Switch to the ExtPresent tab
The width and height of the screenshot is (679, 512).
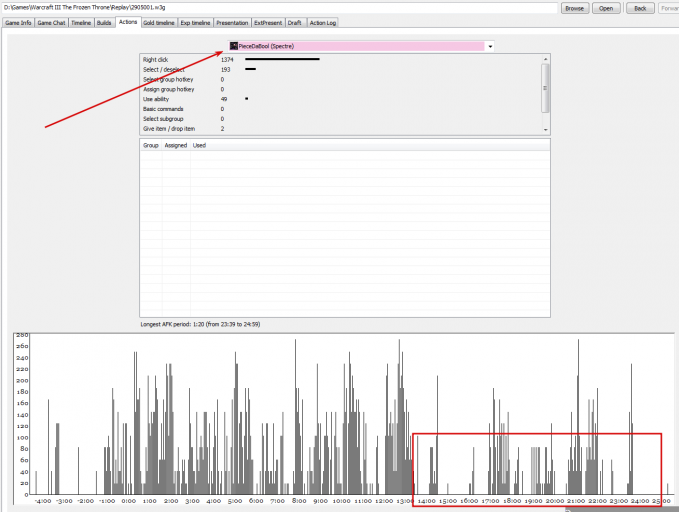[268, 23]
